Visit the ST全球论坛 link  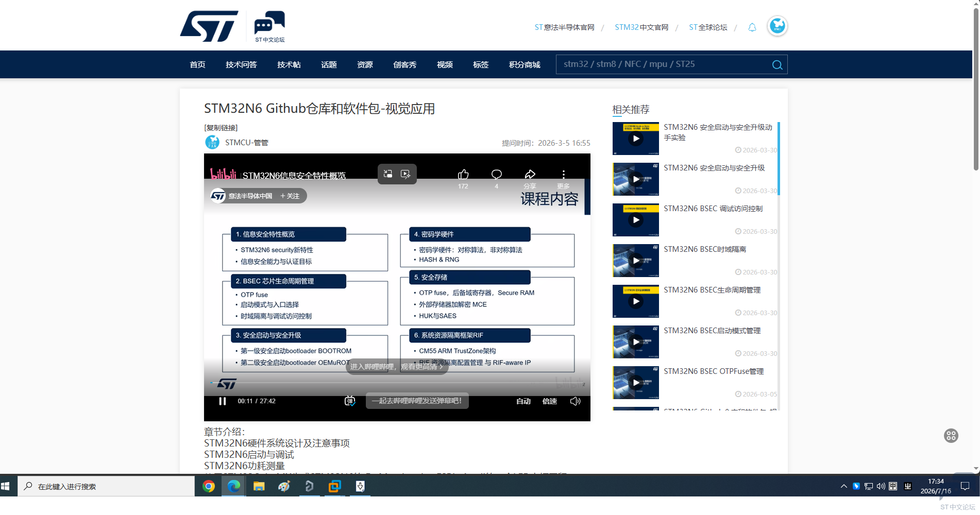click(x=708, y=27)
